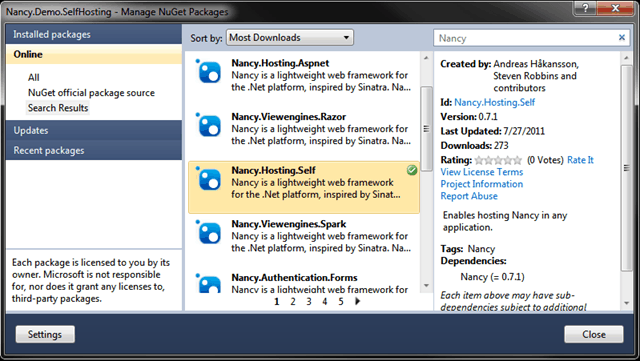Click the Downloads: 273 text

click(x=474, y=145)
